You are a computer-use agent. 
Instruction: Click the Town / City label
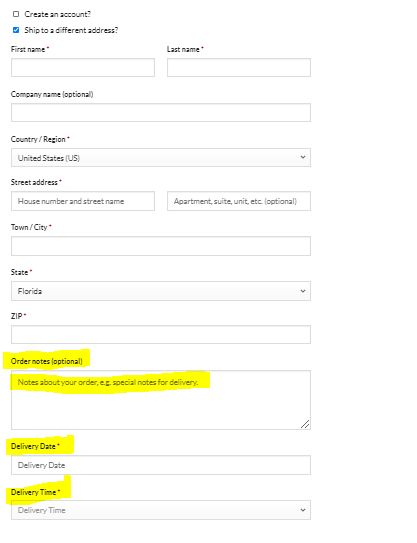pos(29,227)
